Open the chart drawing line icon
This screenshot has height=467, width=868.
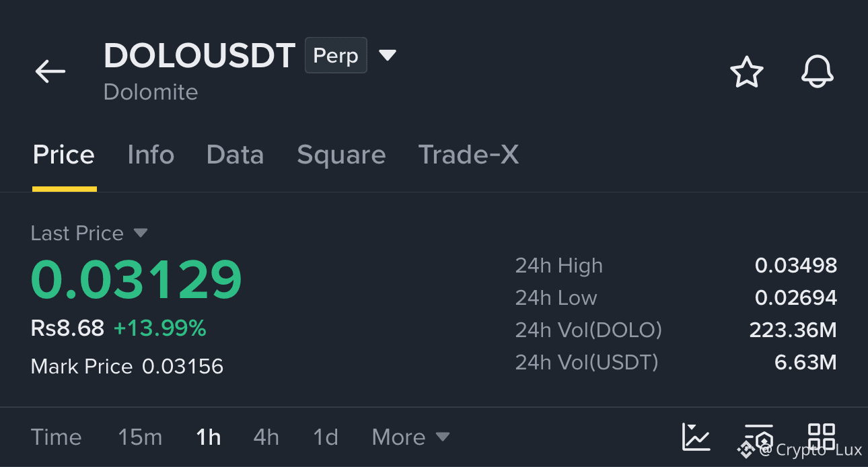coord(696,437)
